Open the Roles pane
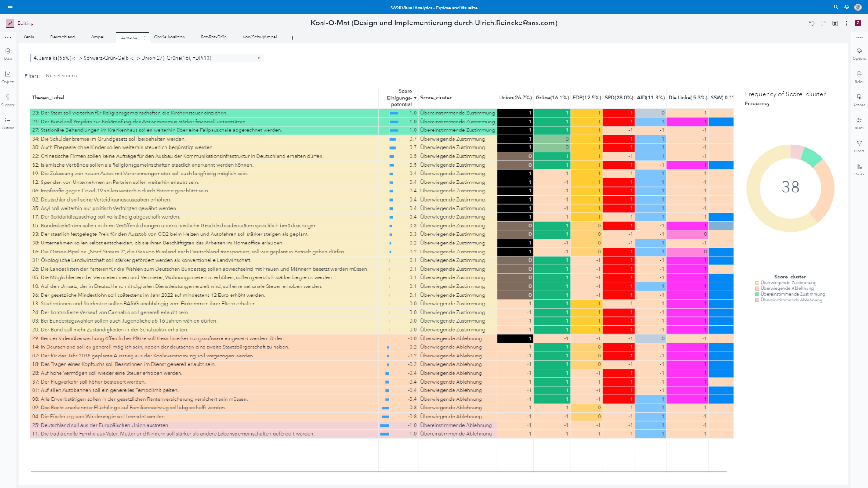The image size is (868, 488). point(859,77)
